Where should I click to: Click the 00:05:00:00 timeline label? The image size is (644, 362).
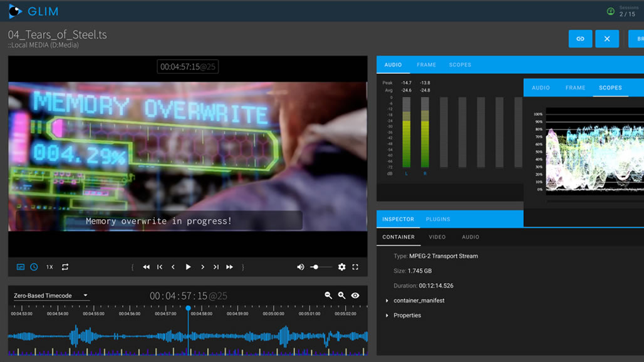[x=274, y=314]
